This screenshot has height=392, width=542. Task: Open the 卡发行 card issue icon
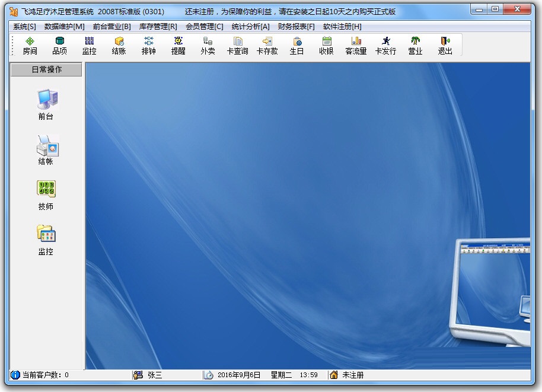coord(386,46)
